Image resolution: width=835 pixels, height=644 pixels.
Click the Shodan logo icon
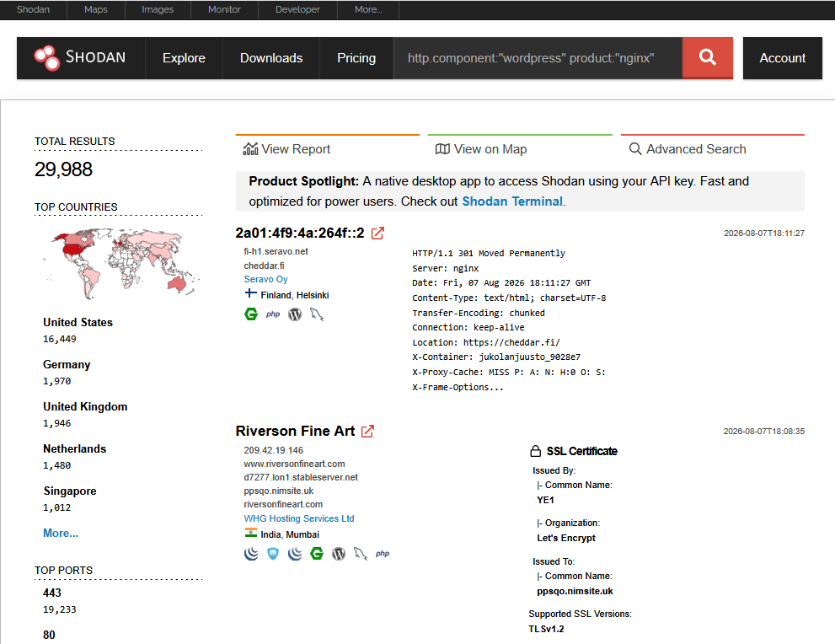click(x=47, y=57)
